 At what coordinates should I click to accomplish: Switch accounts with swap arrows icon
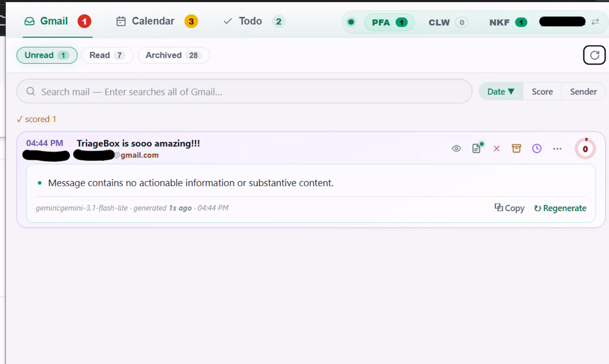click(595, 22)
